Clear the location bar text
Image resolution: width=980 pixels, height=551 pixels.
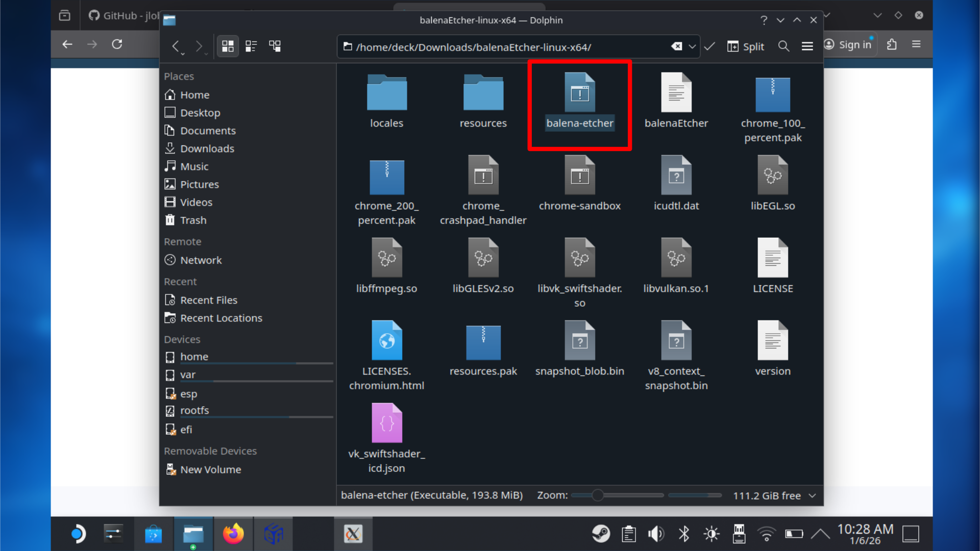[676, 46]
